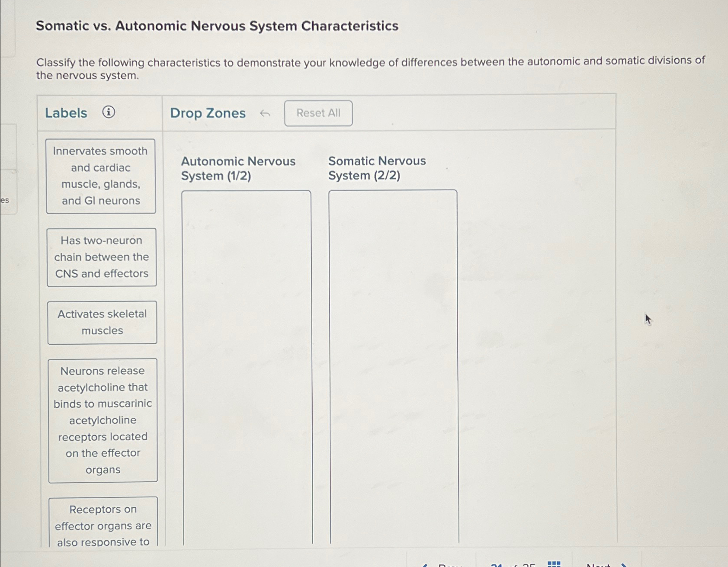Screen dimensions: 728x567
Task: Open the question grid navigator at bottom
Action: (554, 564)
